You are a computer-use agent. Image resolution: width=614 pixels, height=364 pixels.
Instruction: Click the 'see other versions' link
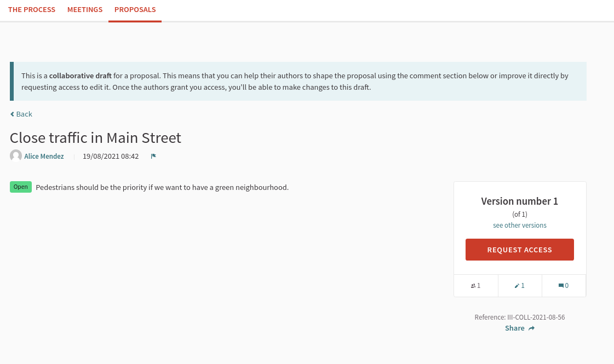tap(520, 225)
